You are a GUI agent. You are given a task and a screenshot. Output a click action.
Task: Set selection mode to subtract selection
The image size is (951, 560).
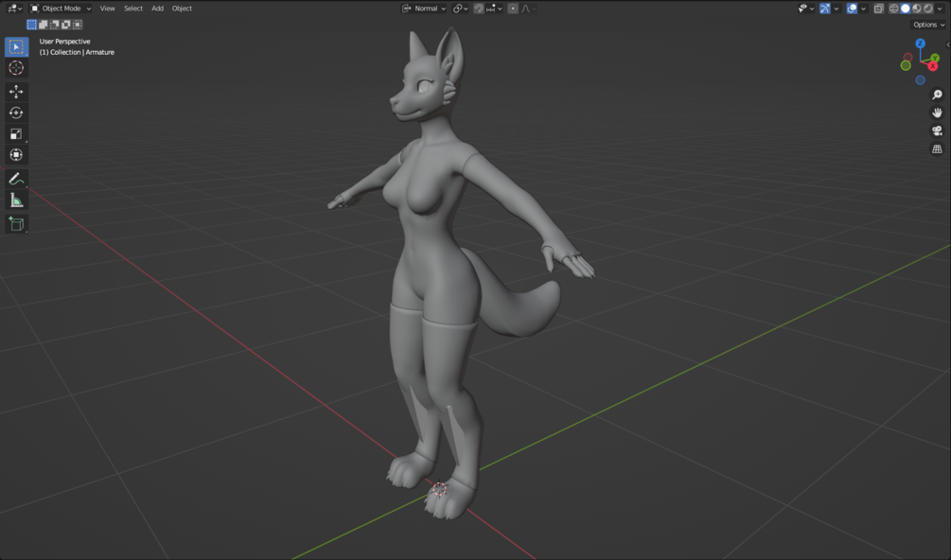(x=55, y=25)
